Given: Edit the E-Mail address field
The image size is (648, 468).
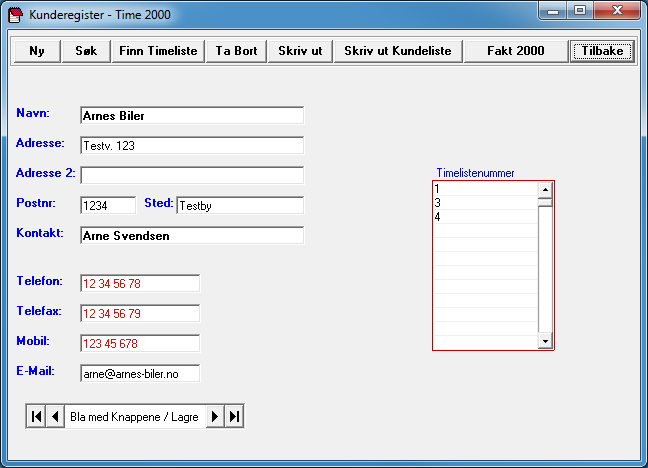Looking at the screenshot, I should (x=140, y=373).
